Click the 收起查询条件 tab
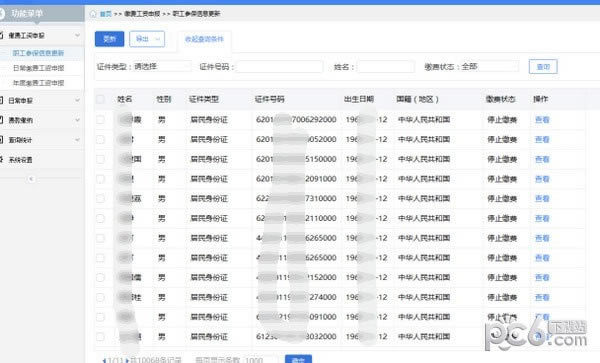 point(204,39)
